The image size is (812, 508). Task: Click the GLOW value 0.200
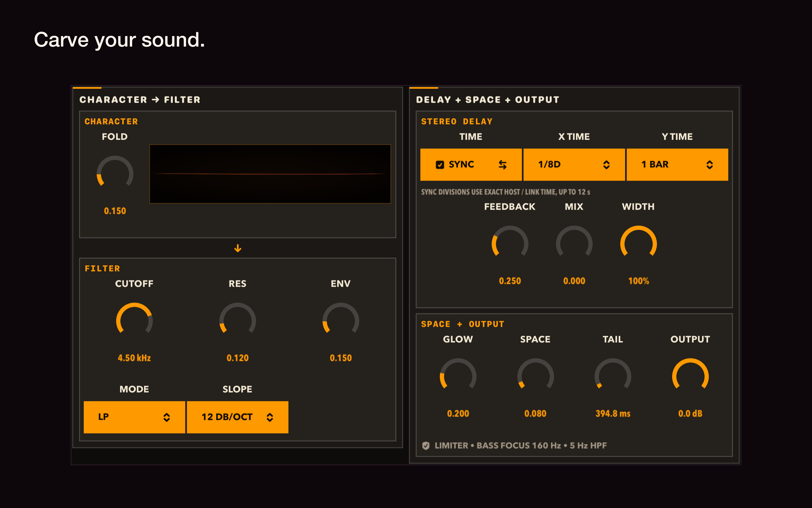(458, 413)
